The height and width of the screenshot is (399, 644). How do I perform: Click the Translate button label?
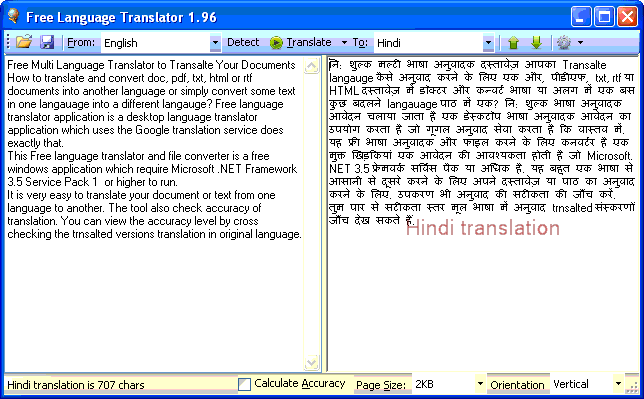[x=309, y=42]
